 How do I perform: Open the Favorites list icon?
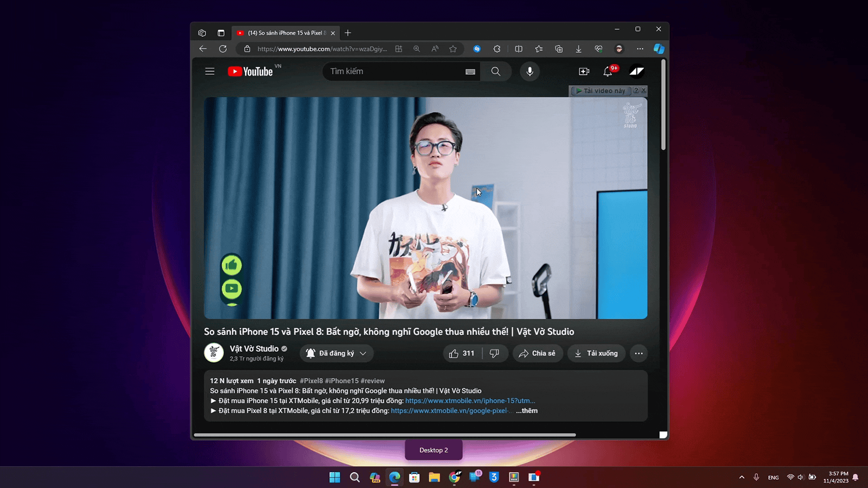pos(539,49)
